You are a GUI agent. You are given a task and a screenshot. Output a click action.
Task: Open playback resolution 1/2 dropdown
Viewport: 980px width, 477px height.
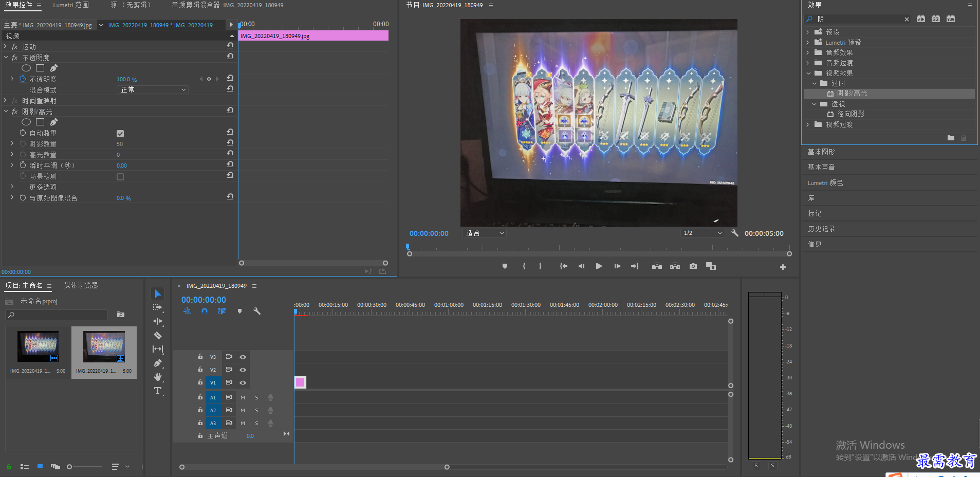(702, 233)
